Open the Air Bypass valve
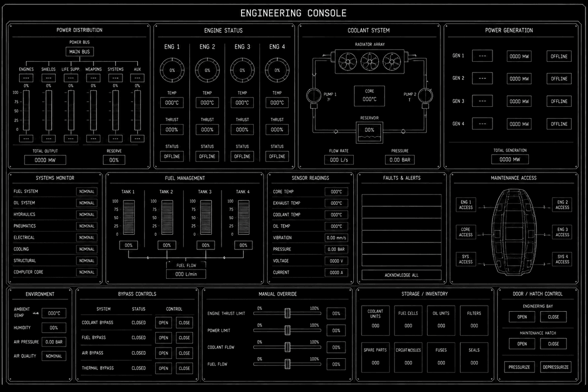This screenshot has height=392, width=588. tap(164, 353)
